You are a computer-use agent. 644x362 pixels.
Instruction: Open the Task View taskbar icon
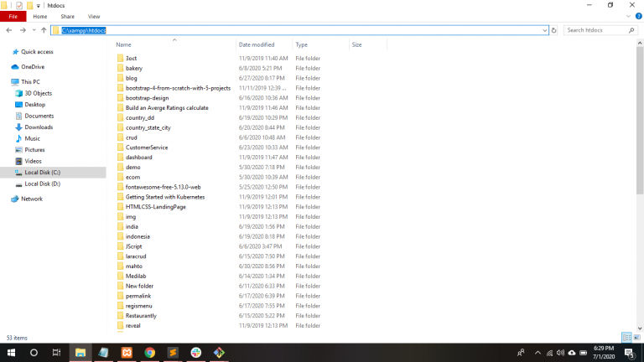tap(57, 353)
